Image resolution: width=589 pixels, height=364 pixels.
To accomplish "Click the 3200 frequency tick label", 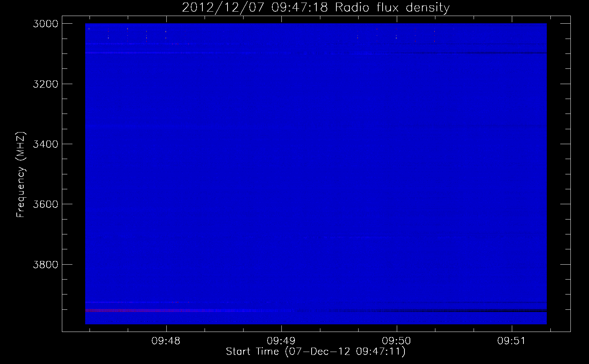I will click(46, 84).
